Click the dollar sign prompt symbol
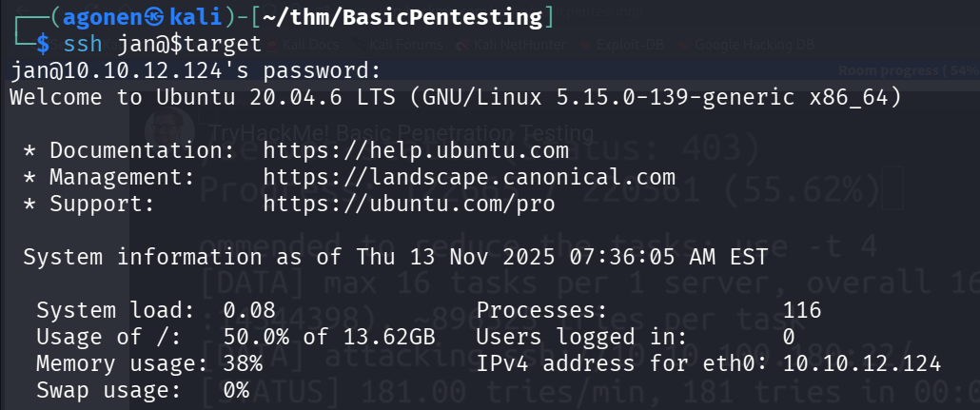The height and width of the screenshot is (410, 980). (42, 44)
